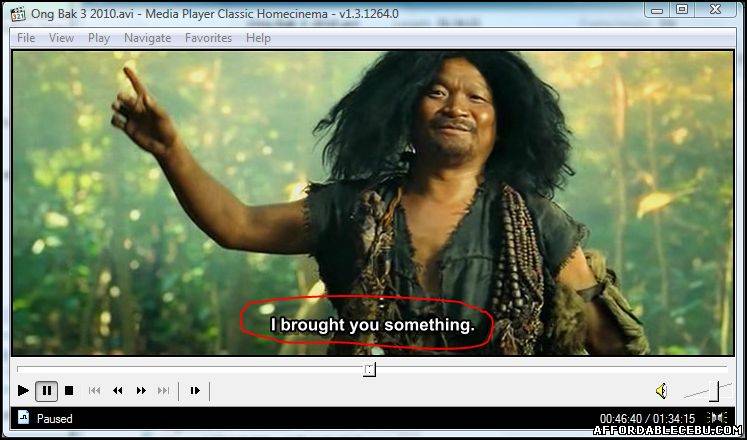Open the Play menu
747x440 pixels.
99,38
